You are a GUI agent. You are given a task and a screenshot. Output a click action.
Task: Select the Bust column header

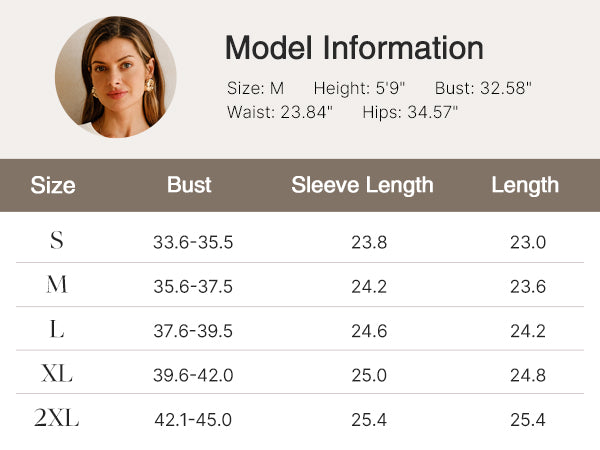189,185
